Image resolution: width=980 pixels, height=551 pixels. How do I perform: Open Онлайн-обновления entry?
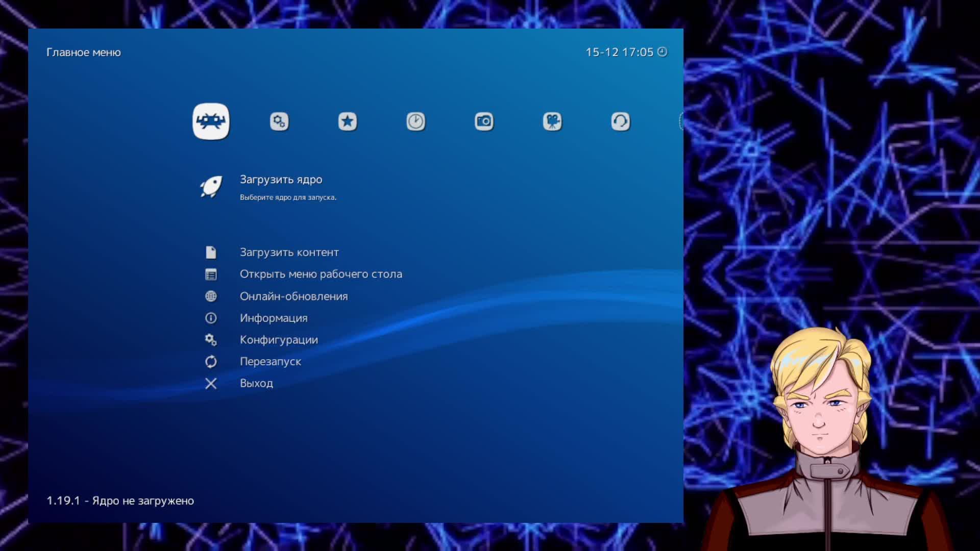coord(293,296)
